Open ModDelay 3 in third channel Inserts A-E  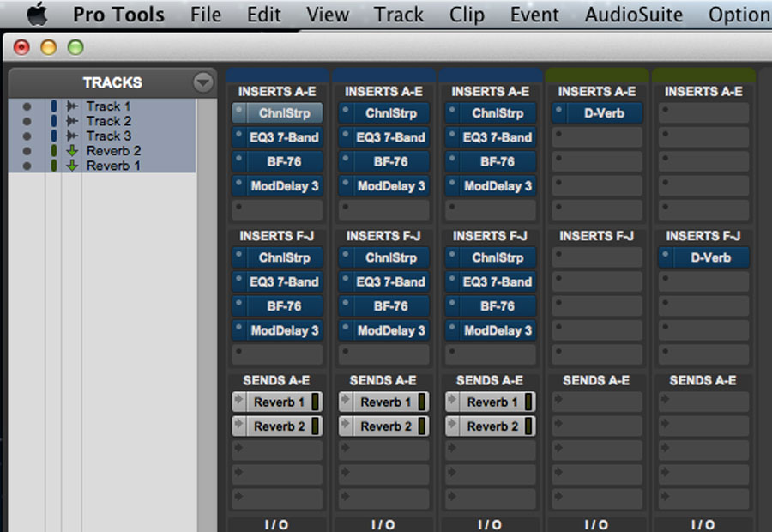(x=498, y=185)
